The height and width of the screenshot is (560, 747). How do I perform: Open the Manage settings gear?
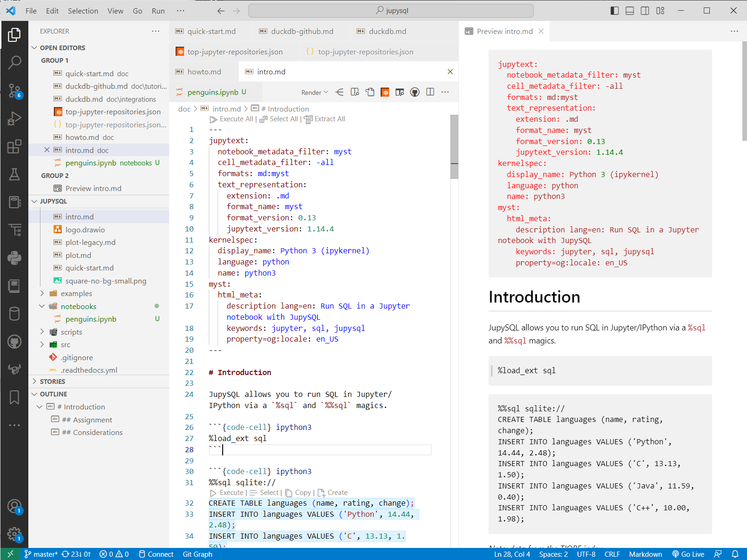[14, 534]
